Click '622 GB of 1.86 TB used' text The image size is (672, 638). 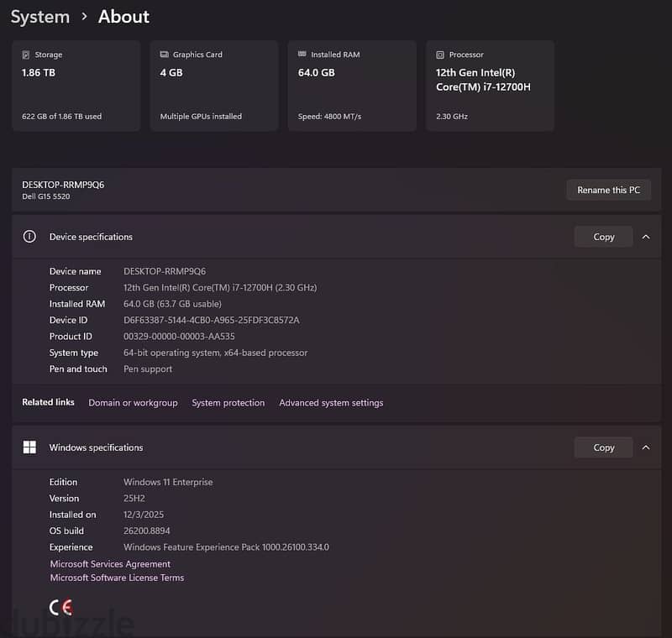pos(61,117)
